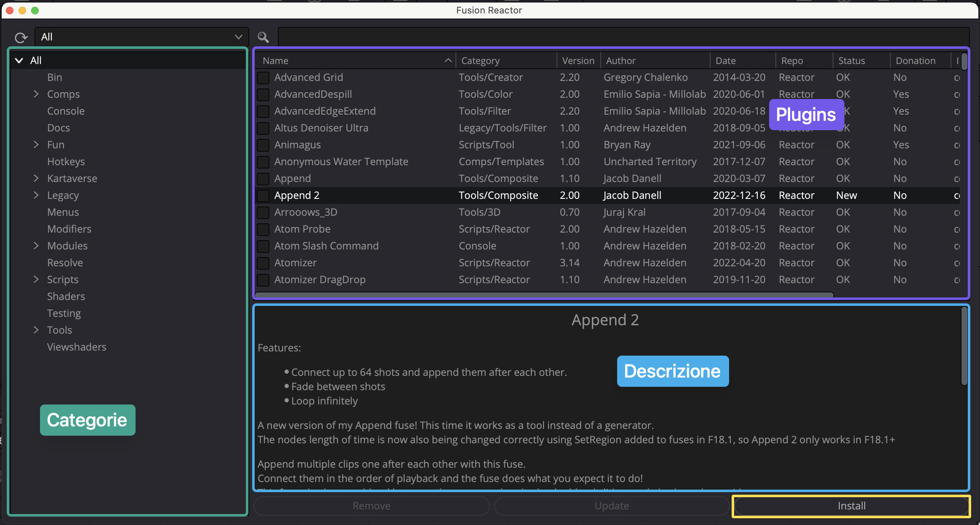Sort by the Version column header
Screen dimensions: 980x525
578,61
